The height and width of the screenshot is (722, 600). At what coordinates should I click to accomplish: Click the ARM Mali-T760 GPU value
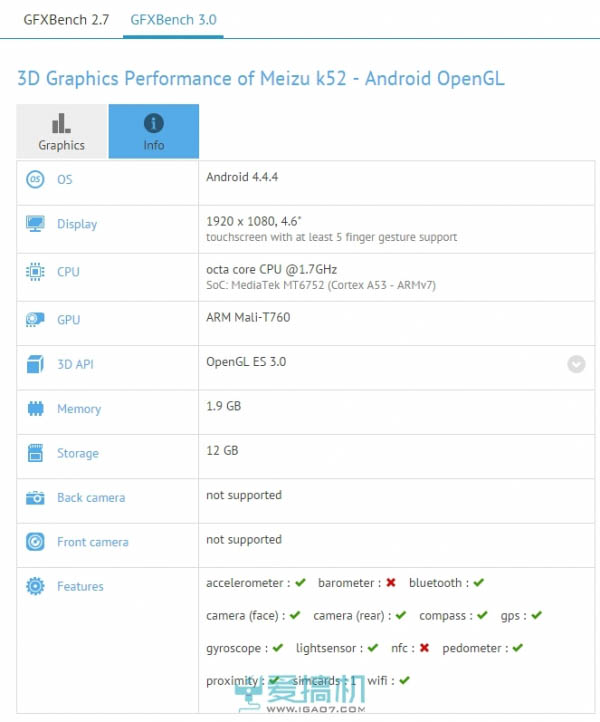(248, 318)
